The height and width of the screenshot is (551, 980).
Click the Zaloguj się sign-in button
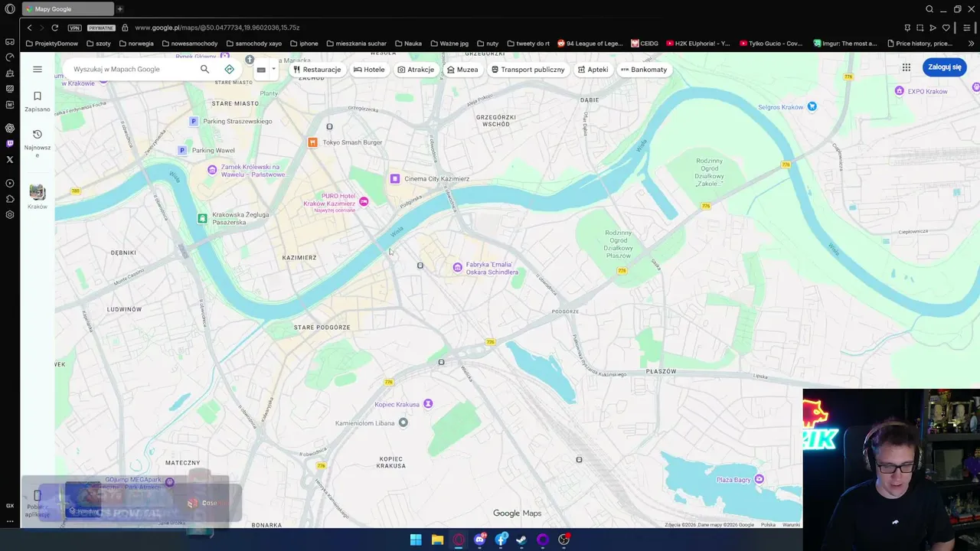point(944,67)
